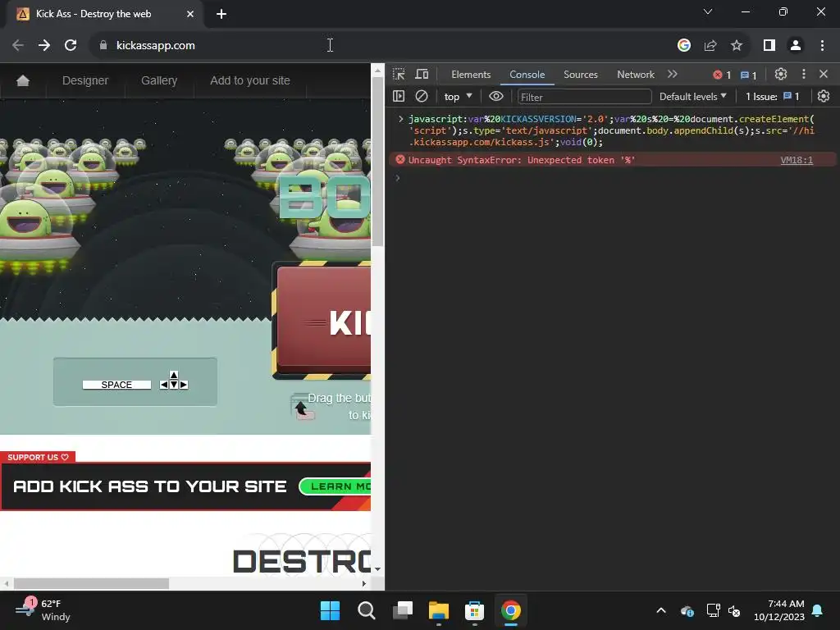Click the Uncaught SyntaxError message
The image size is (840, 630).
click(521, 160)
